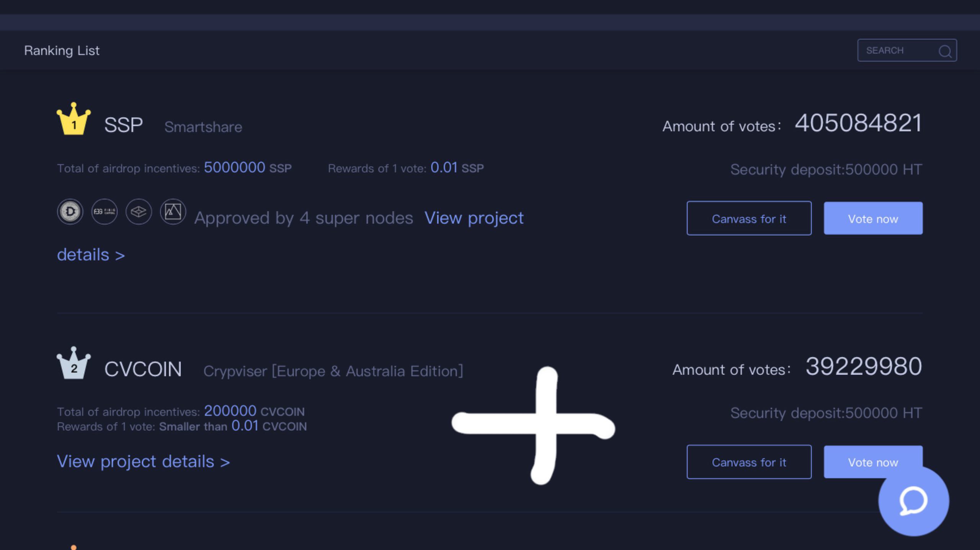Expand SSP details link
The image size is (980, 550).
91,255
